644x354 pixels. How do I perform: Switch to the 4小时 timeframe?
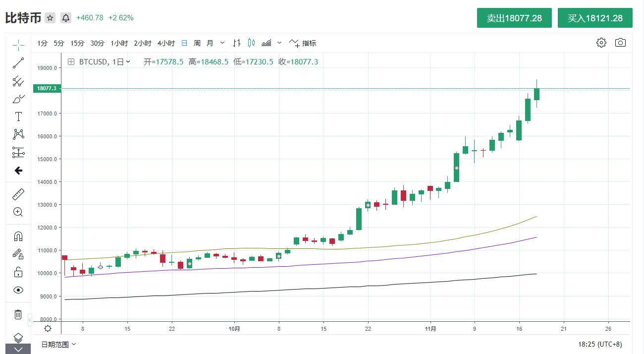(166, 43)
